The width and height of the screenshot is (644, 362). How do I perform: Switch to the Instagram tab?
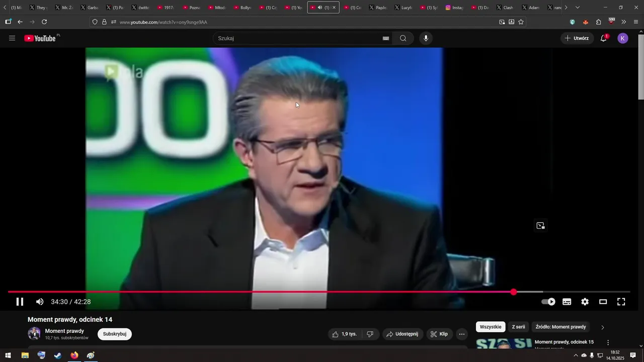tap(455, 8)
